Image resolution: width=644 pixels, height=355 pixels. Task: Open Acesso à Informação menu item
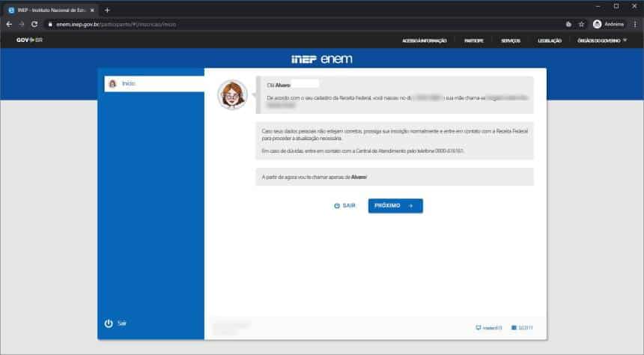click(425, 40)
